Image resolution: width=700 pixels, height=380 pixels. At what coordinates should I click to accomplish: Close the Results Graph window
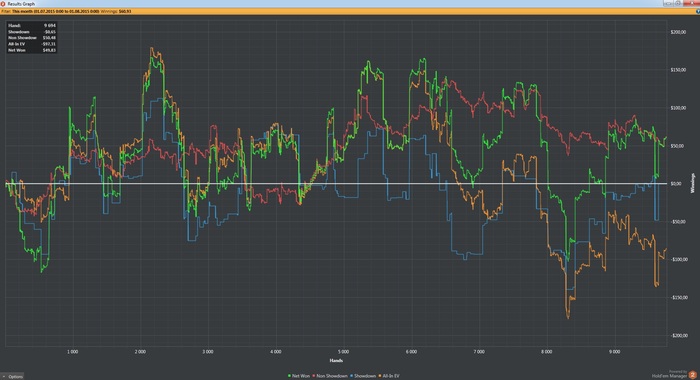click(x=691, y=3)
